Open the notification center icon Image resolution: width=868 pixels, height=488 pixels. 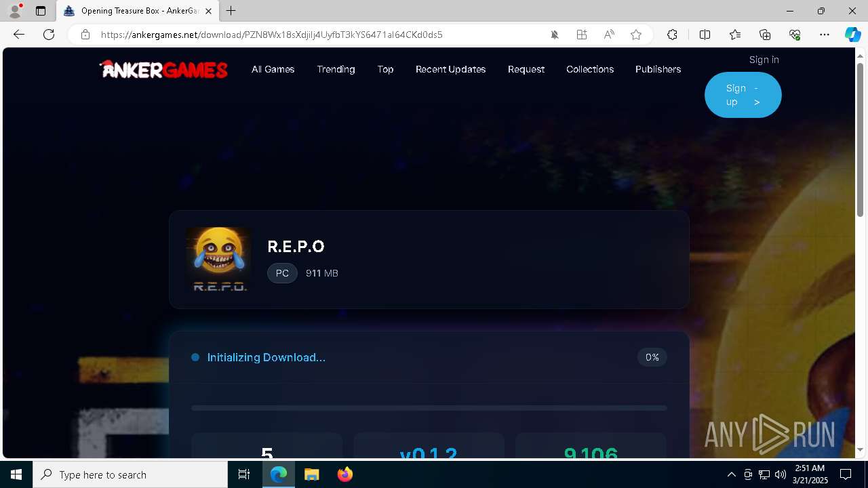tap(846, 474)
